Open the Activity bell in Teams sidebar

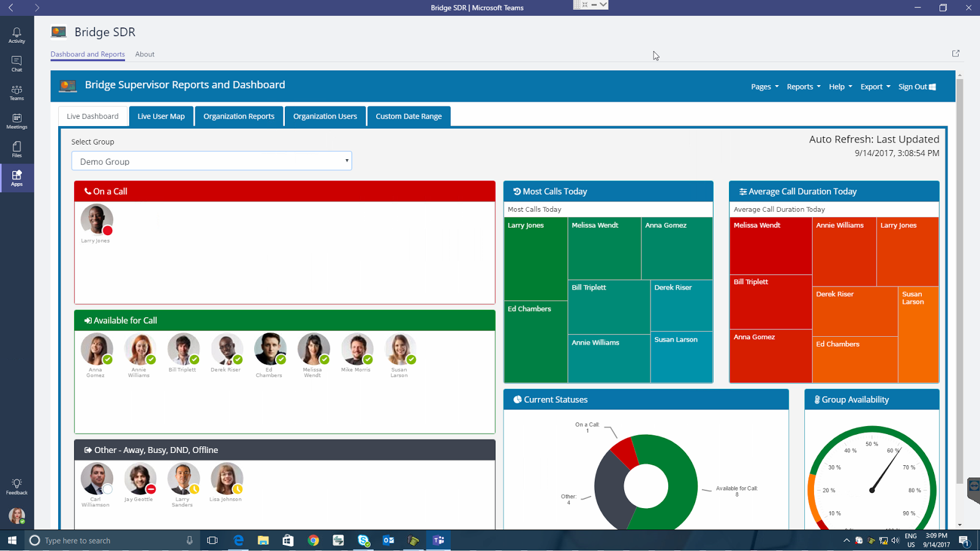click(x=17, y=35)
